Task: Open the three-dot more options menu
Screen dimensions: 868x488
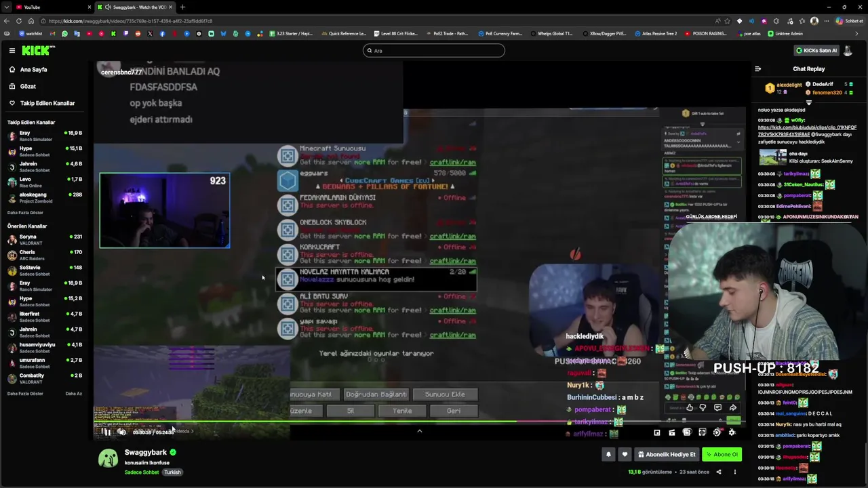Action: click(734, 472)
